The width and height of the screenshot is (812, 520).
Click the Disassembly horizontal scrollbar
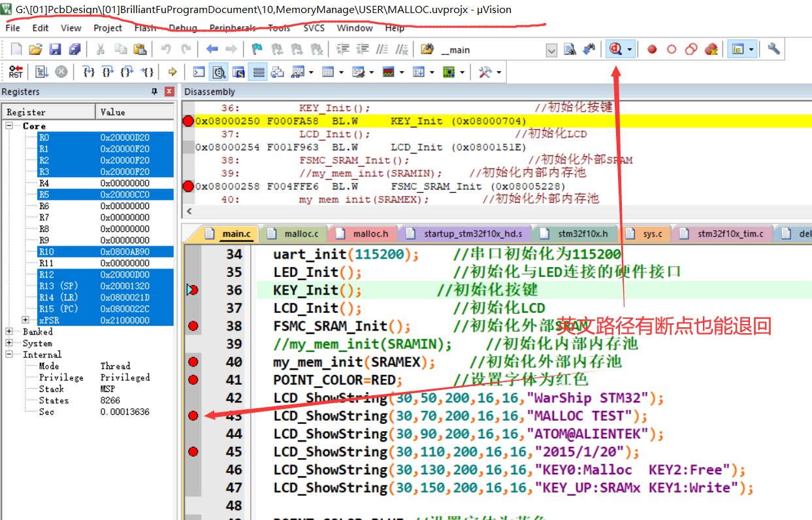pos(392,212)
